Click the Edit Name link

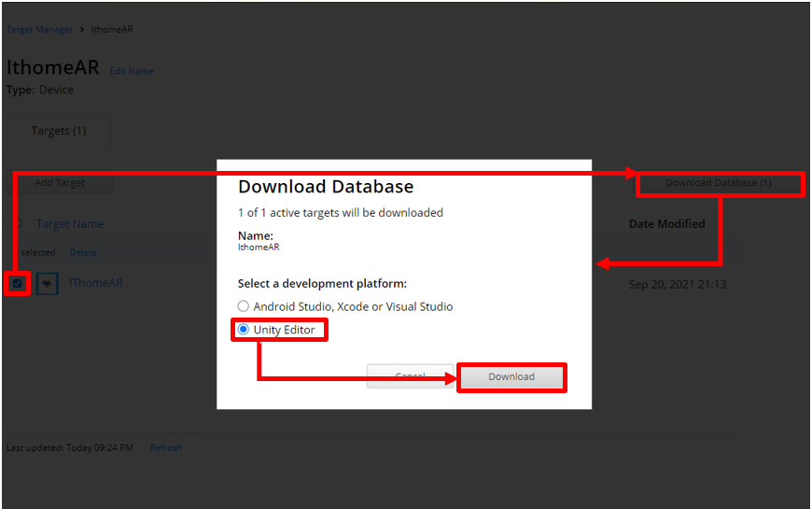pos(131,71)
